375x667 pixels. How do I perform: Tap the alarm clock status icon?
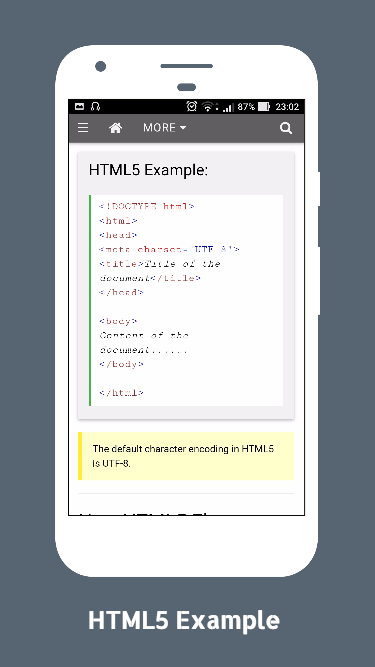tap(192, 106)
